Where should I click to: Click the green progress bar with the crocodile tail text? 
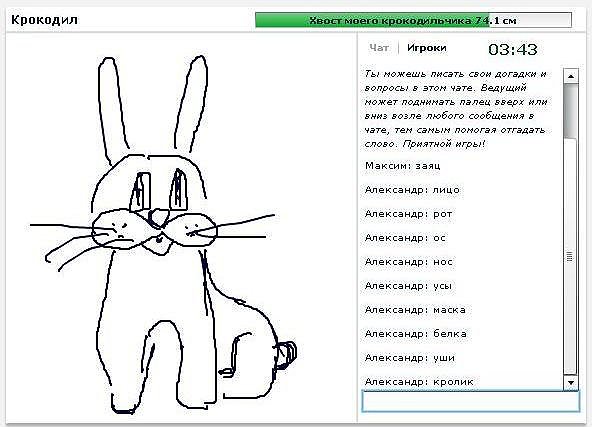click(x=413, y=20)
